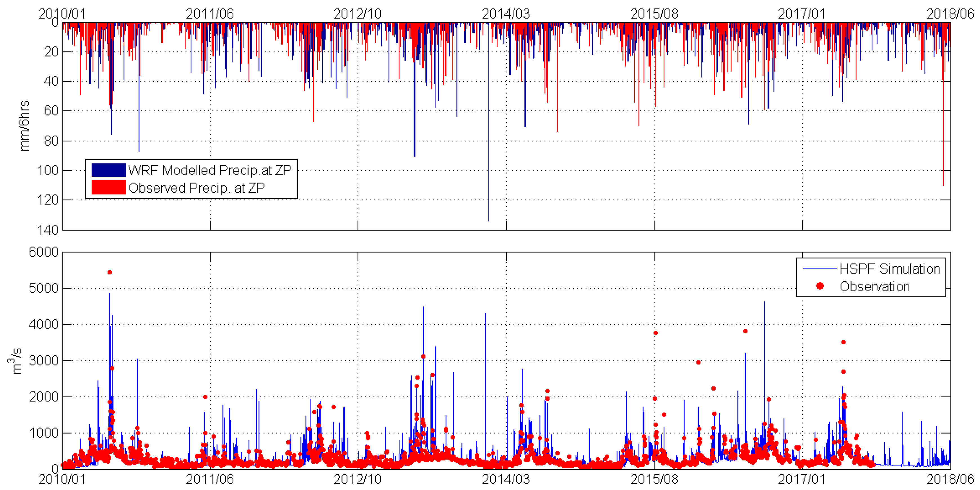
Task: Click the 100 tick label on precipitation axis
Action: [x=48, y=170]
